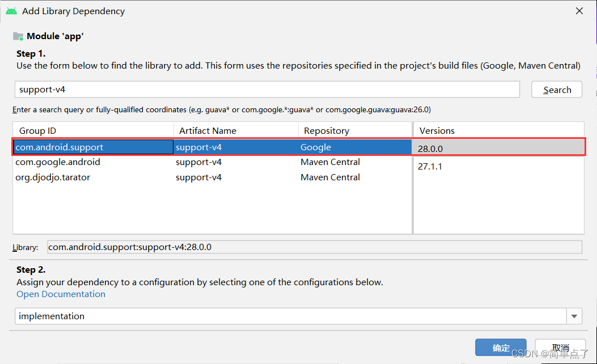This screenshot has height=364, width=597.
Task: Cancel the dialog with 取消 button
Action: click(560, 347)
